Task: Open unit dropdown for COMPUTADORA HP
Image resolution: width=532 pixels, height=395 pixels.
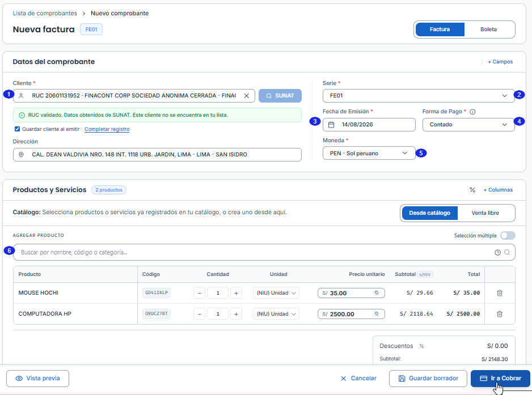Action: [x=276, y=314]
